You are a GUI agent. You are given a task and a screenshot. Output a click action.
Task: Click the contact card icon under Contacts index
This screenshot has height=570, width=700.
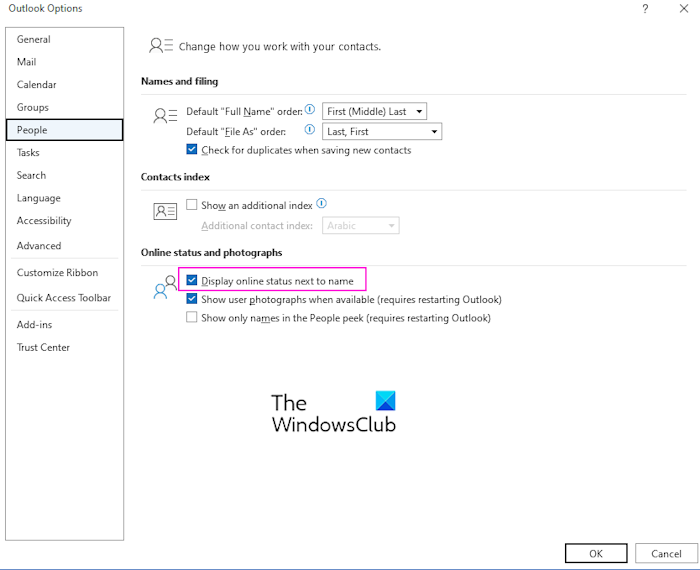coord(165,211)
